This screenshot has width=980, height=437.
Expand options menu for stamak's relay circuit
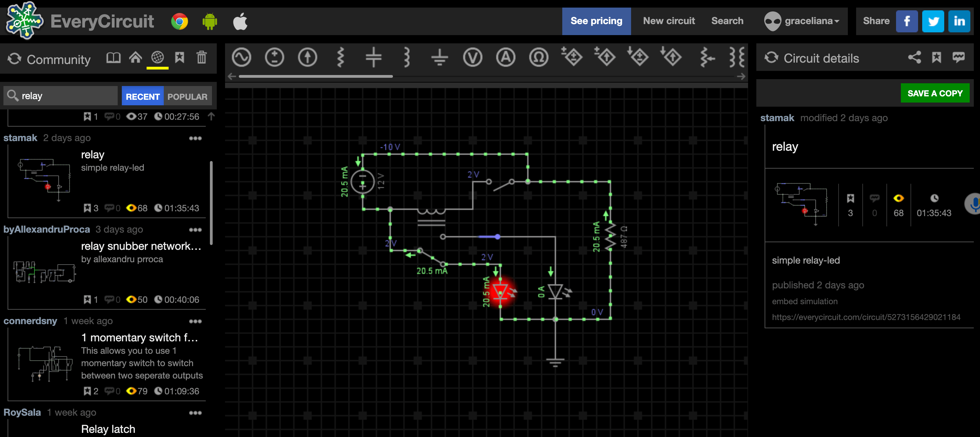click(195, 138)
